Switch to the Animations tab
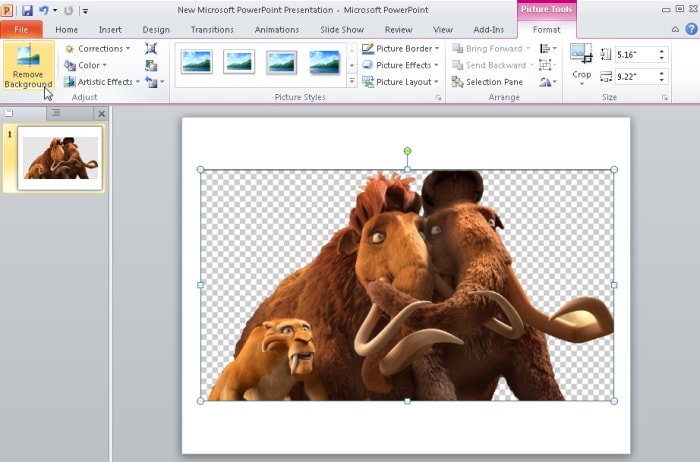This screenshot has width=700, height=462. click(x=277, y=29)
